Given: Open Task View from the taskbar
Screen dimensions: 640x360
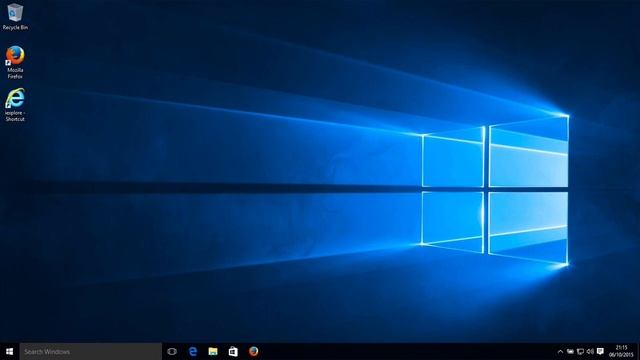Looking at the screenshot, I should click(x=172, y=351).
